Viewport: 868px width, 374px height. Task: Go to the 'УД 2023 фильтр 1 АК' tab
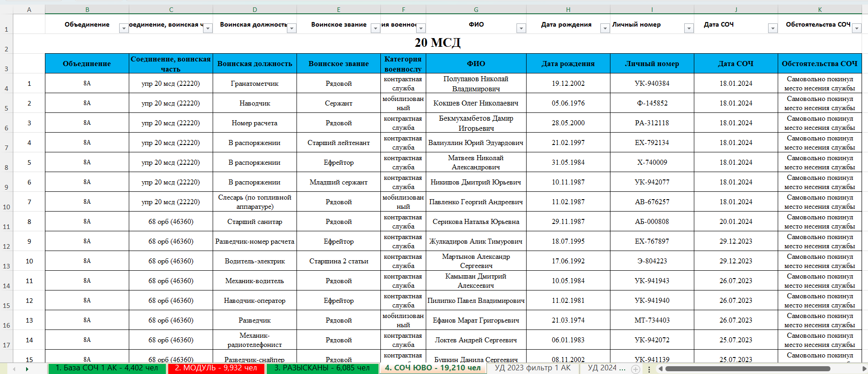click(x=533, y=368)
